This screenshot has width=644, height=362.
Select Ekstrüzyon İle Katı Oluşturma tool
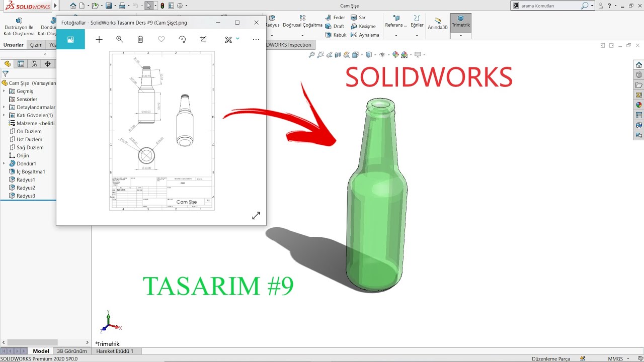click(19, 27)
